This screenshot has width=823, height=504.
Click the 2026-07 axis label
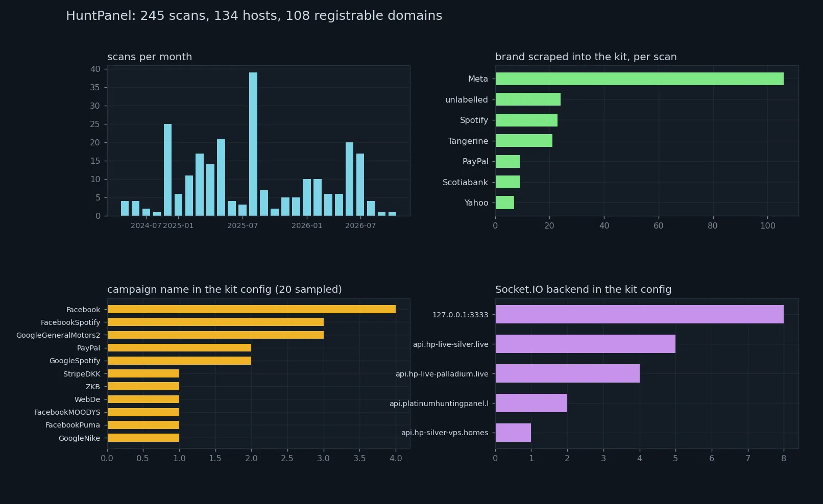coord(360,225)
